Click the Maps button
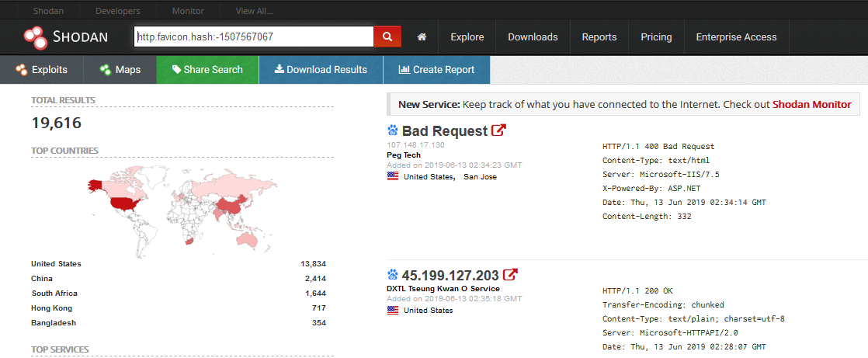This screenshot has width=868, height=358. pos(120,70)
